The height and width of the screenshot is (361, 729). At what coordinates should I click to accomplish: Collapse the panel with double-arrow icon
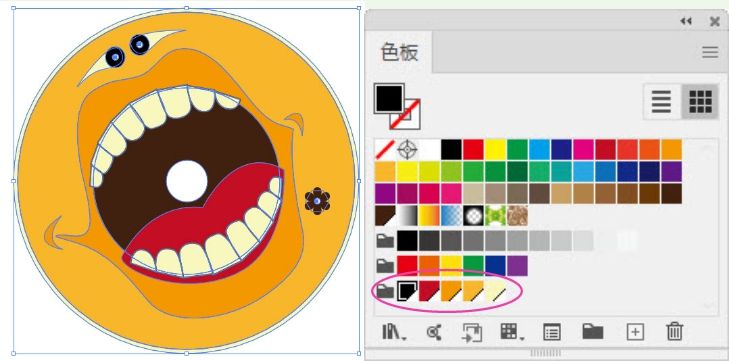tap(686, 21)
